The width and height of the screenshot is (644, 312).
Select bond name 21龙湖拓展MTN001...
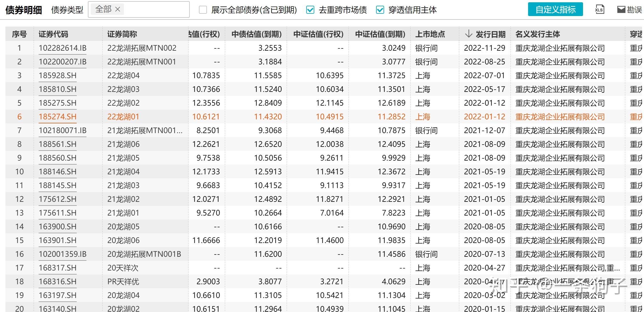[x=145, y=130]
